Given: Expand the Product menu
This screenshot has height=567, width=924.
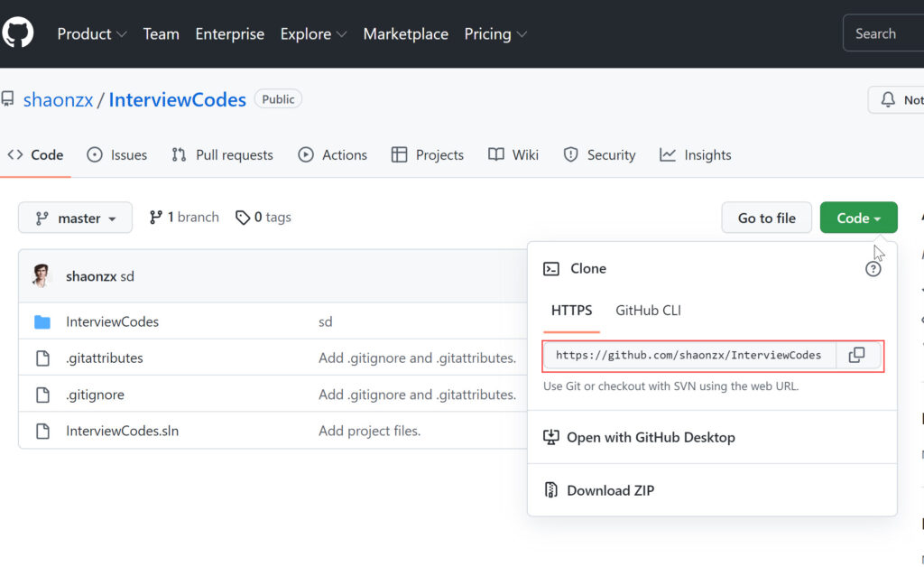Looking at the screenshot, I should [91, 33].
